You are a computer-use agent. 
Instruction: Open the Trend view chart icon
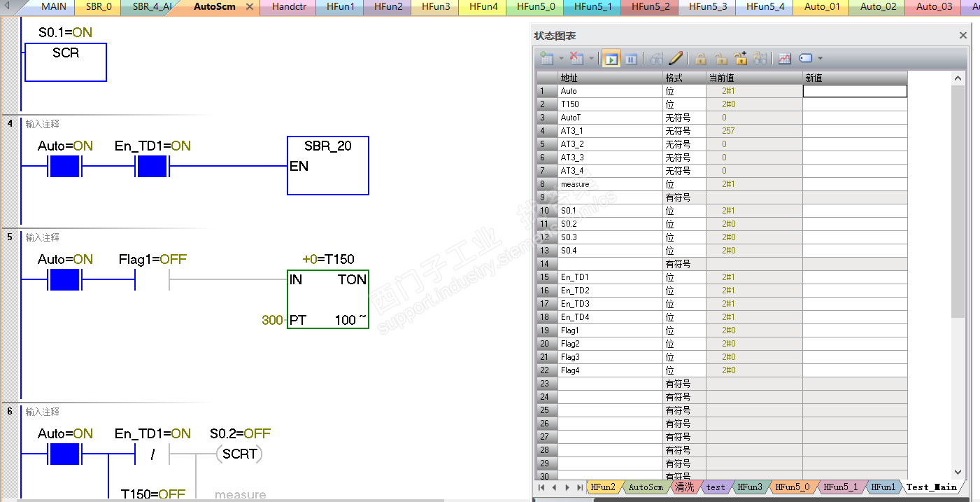pos(785,59)
